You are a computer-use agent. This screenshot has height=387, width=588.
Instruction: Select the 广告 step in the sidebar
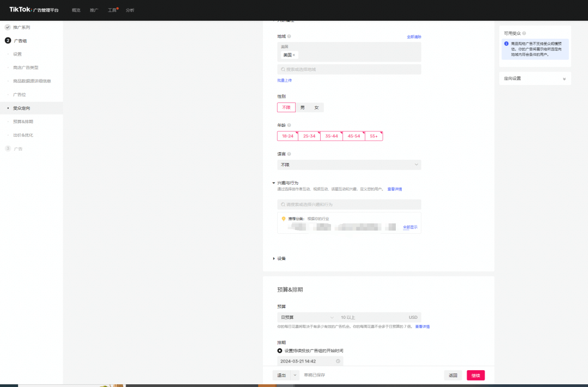(18, 149)
